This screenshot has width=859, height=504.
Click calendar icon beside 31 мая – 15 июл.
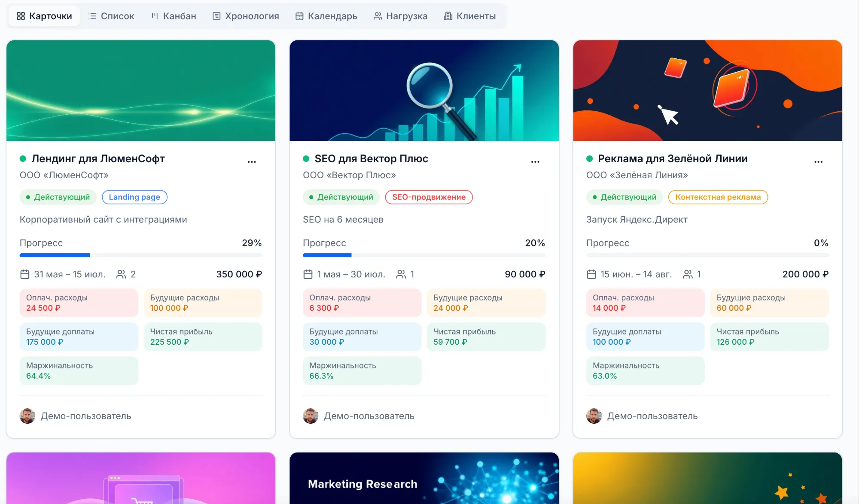pyautogui.click(x=25, y=274)
